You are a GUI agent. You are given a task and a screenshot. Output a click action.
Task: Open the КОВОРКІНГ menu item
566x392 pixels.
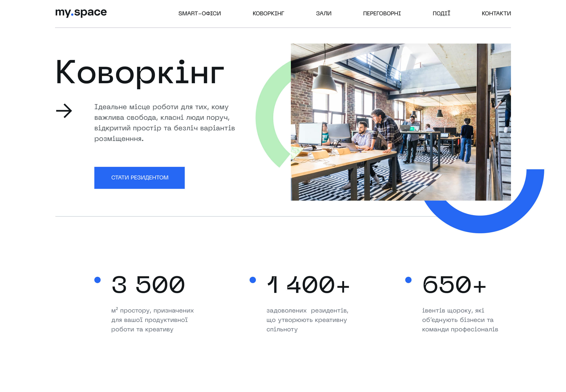268,14
